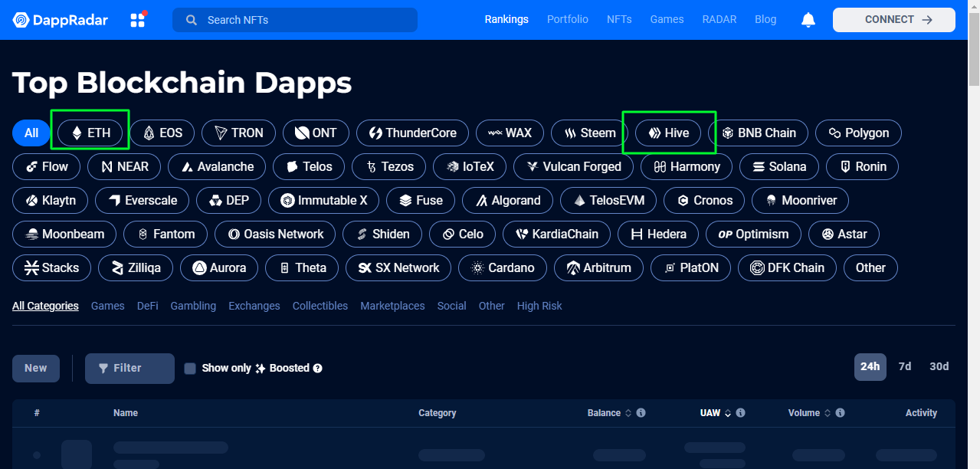
Task: Switch to Gambling category tab
Action: [x=193, y=306]
